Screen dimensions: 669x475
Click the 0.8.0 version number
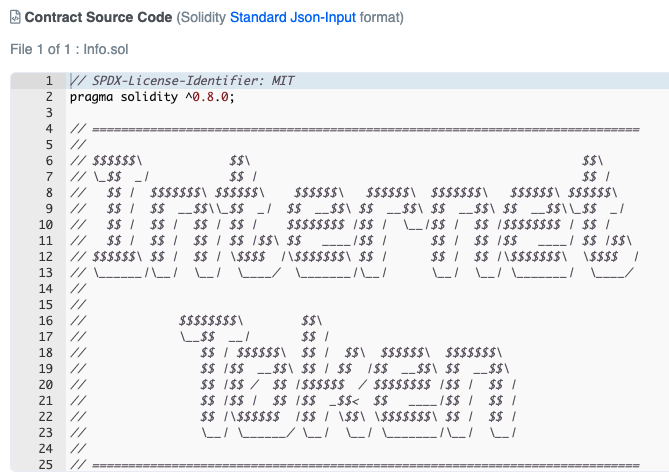(210, 97)
